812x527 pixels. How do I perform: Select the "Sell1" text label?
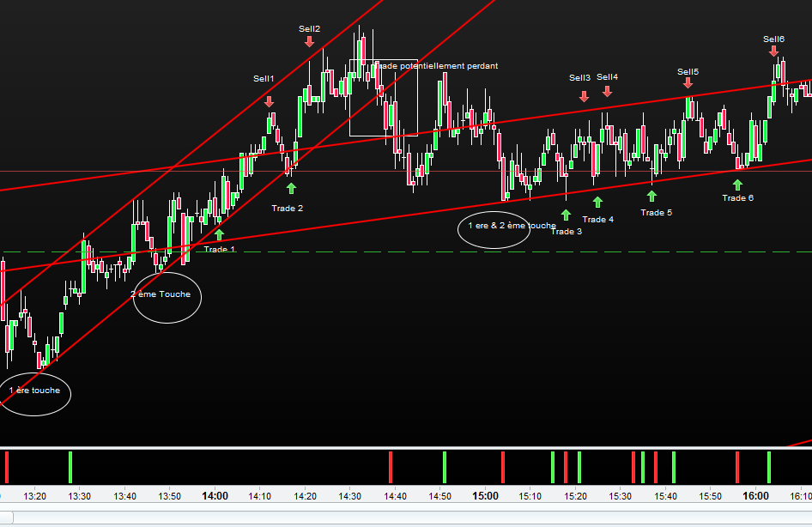coord(264,79)
